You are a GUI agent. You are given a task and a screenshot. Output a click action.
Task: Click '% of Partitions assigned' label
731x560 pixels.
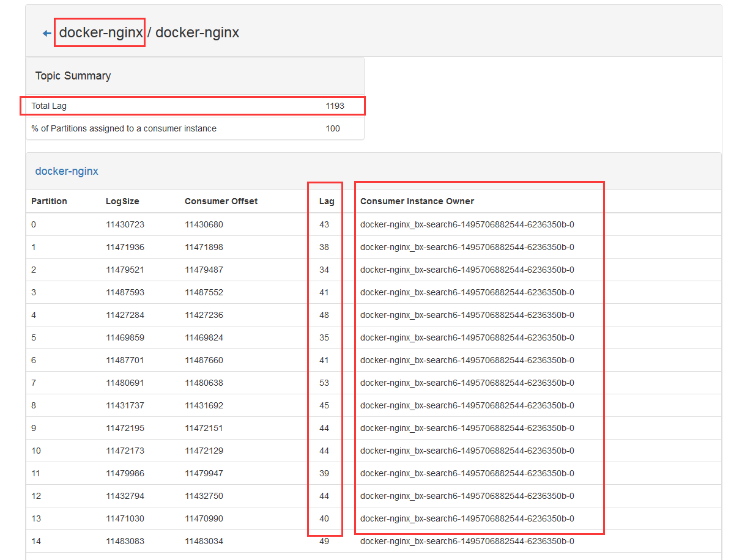coord(124,128)
